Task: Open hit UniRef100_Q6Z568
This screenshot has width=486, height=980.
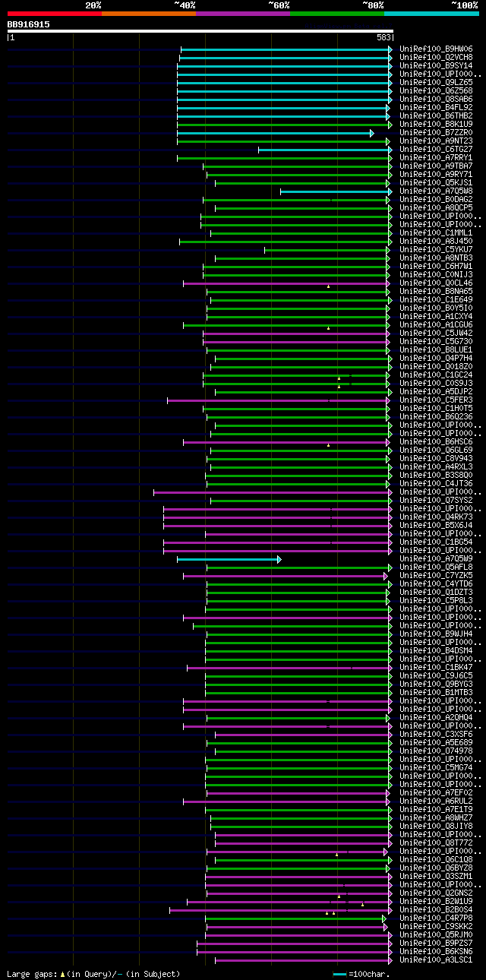Action: pyautogui.click(x=435, y=90)
